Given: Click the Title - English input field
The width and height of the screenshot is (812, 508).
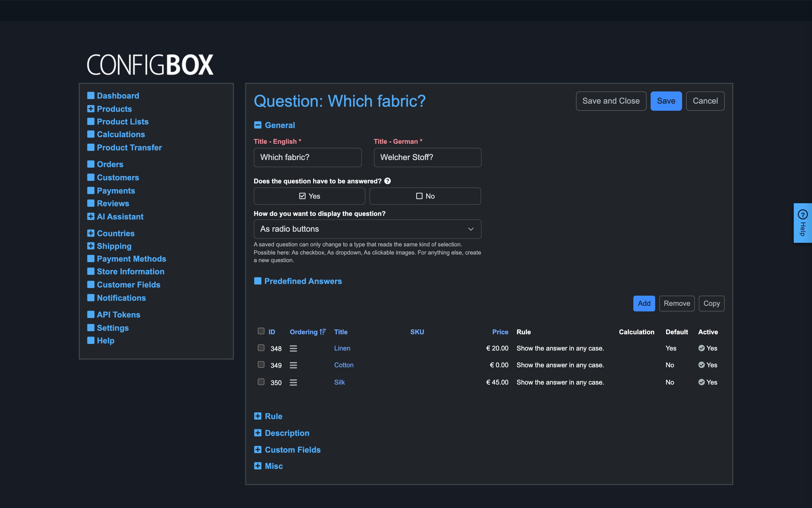Looking at the screenshot, I should point(308,157).
